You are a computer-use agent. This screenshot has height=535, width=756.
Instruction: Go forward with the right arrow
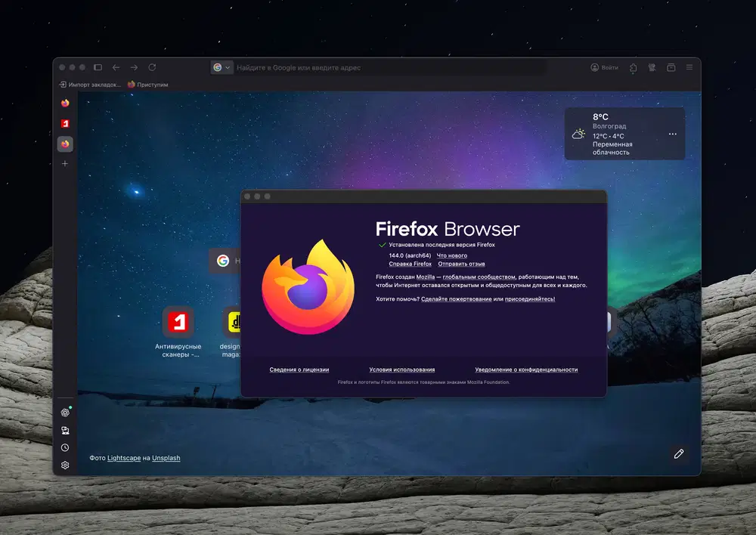point(134,67)
